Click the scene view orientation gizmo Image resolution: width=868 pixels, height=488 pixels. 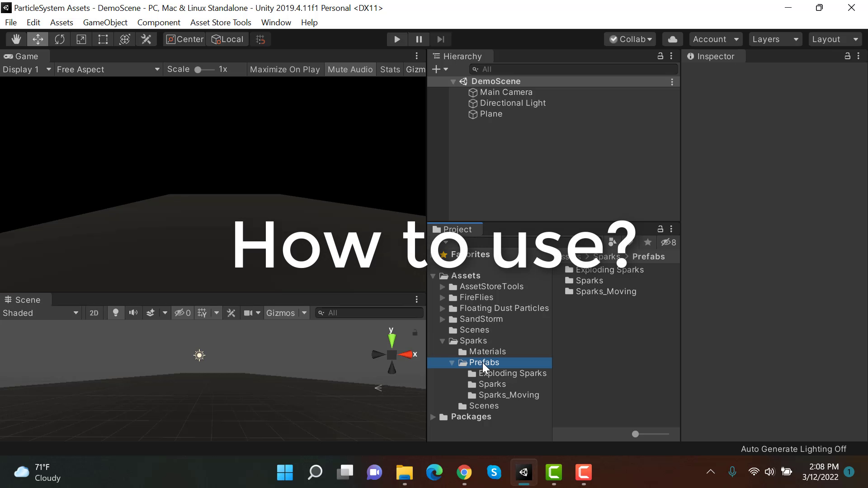click(x=392, y=355)
